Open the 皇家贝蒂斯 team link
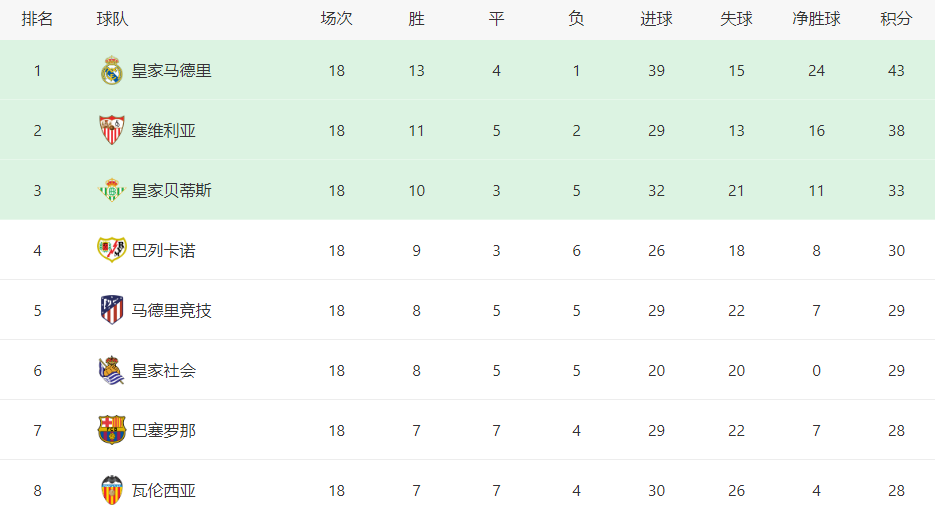This screenshot has height=512, width=935. pos(172,191)
